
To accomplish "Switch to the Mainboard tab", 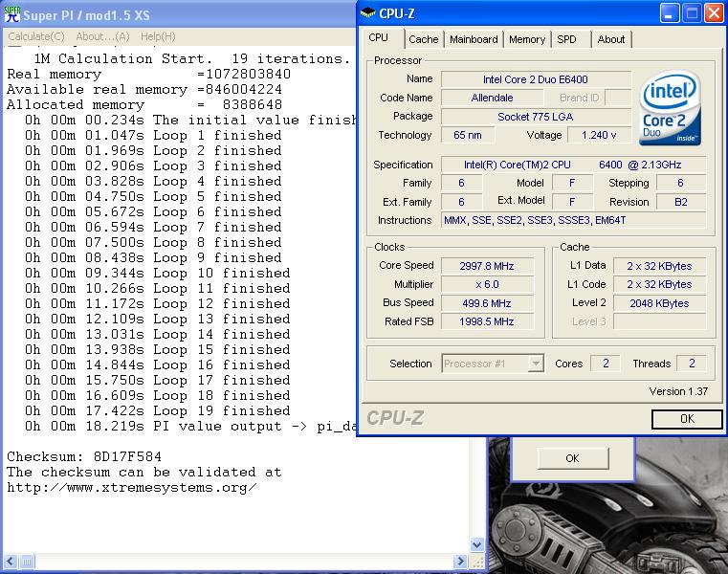I will coord(474,39).
